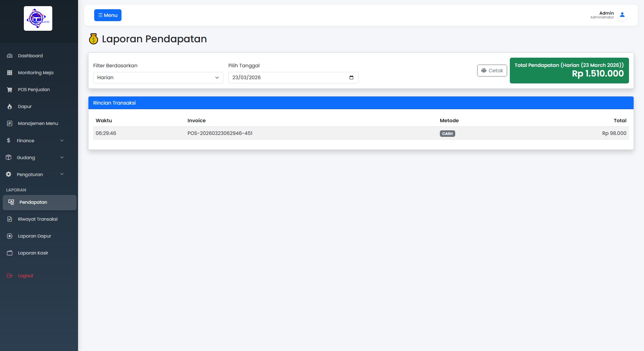
Task: Click the CASH method badge
Action: (x=448, y=134)
